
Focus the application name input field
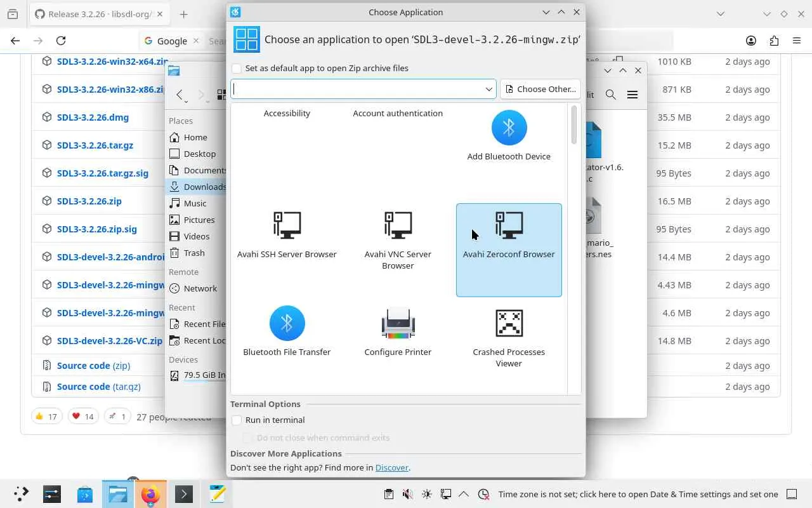click(358, 90)
